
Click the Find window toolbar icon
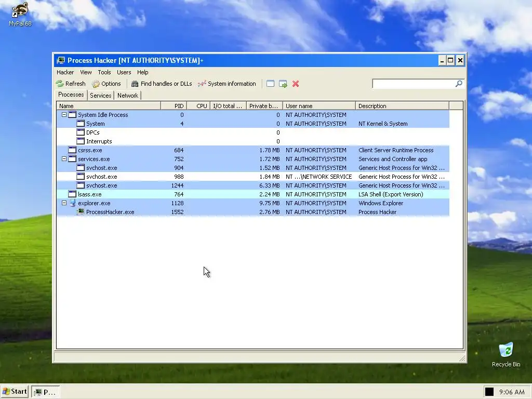(x=270, y=84)
